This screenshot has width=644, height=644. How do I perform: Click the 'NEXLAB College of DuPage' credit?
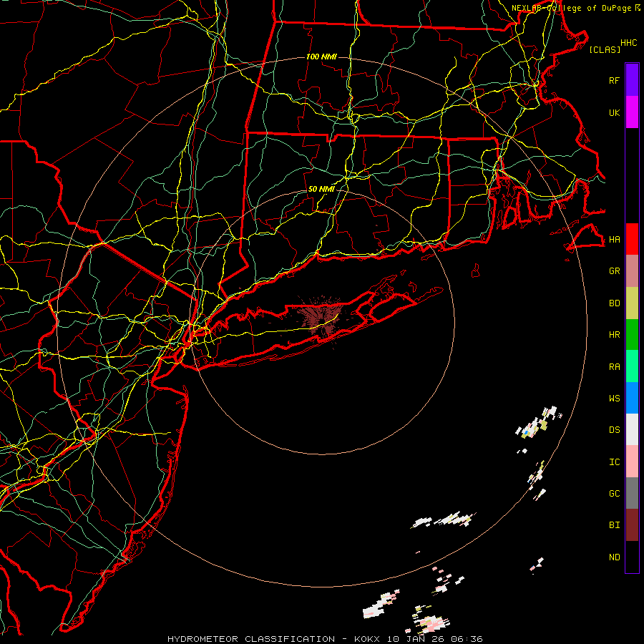[x=571, y=8]
